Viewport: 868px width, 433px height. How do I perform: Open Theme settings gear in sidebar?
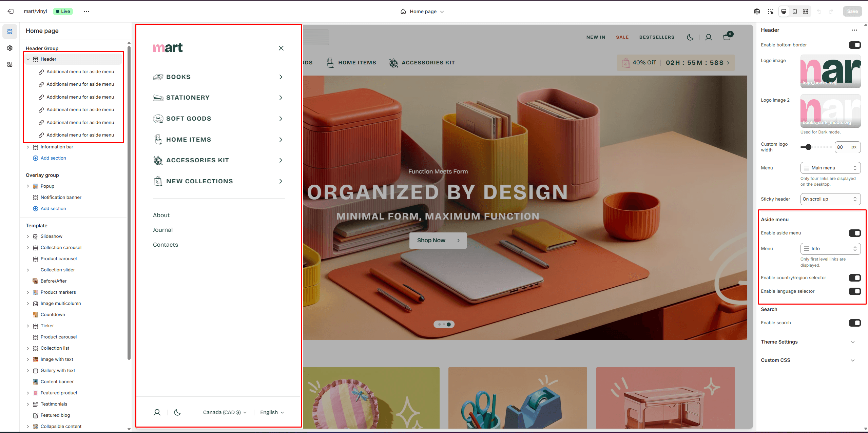10,48
